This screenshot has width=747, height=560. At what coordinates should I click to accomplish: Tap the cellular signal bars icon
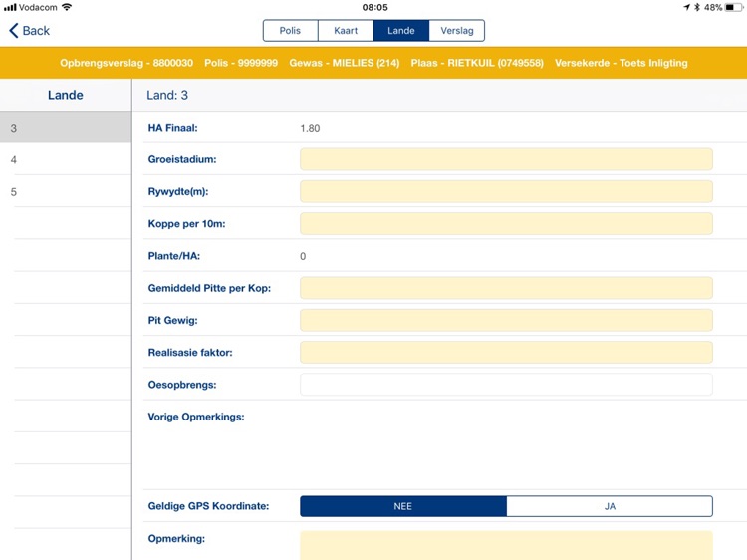10,7
